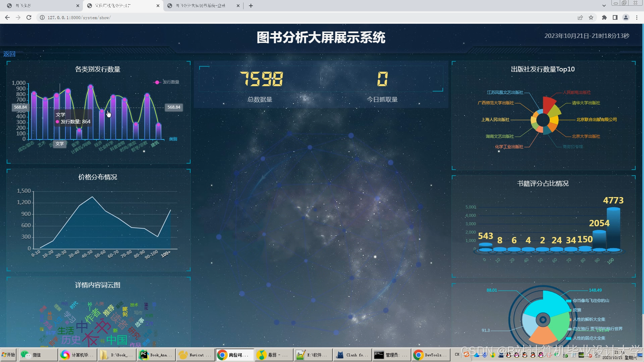Click the red 人民邮电出版社 pie slice
This screenshot has height=362, width=644.
pyautogui.click(x=548, y=105)
